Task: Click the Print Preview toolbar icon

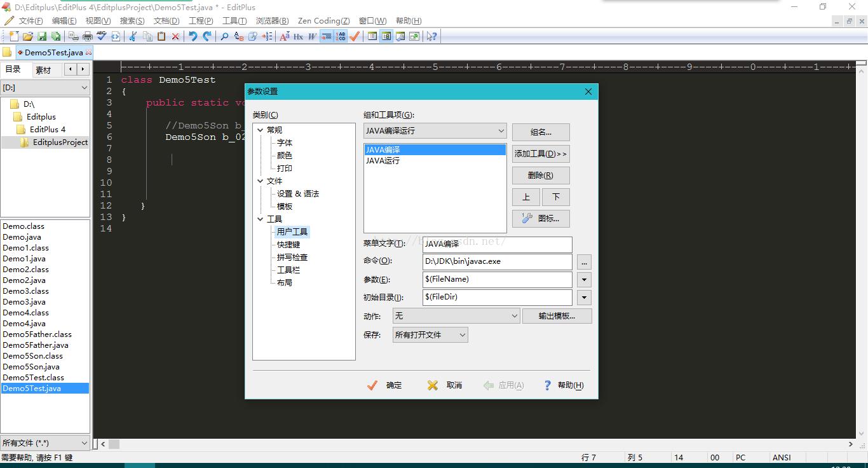Action: pyautogui.click(x=74, y=36)
